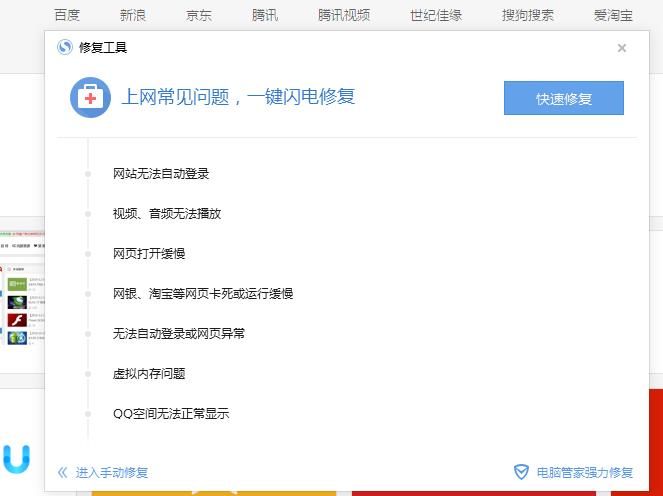Open the 腾讯 link in background page
The image size is (663, 496).
coord(265,15)
